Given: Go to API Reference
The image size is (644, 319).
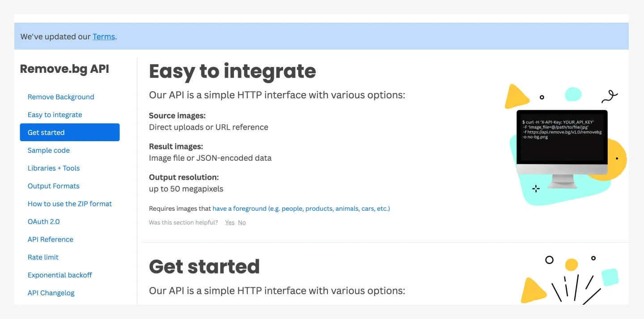Looking at the screenshot, I should 51,239.
